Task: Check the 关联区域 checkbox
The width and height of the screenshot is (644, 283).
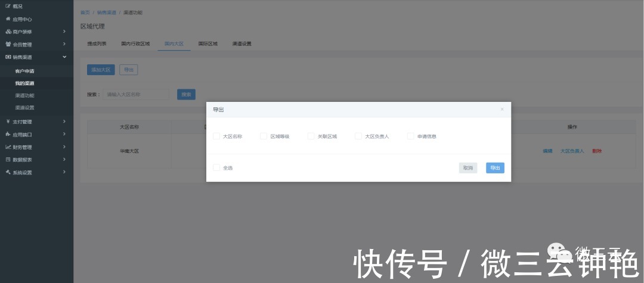Action: point(311,136)
